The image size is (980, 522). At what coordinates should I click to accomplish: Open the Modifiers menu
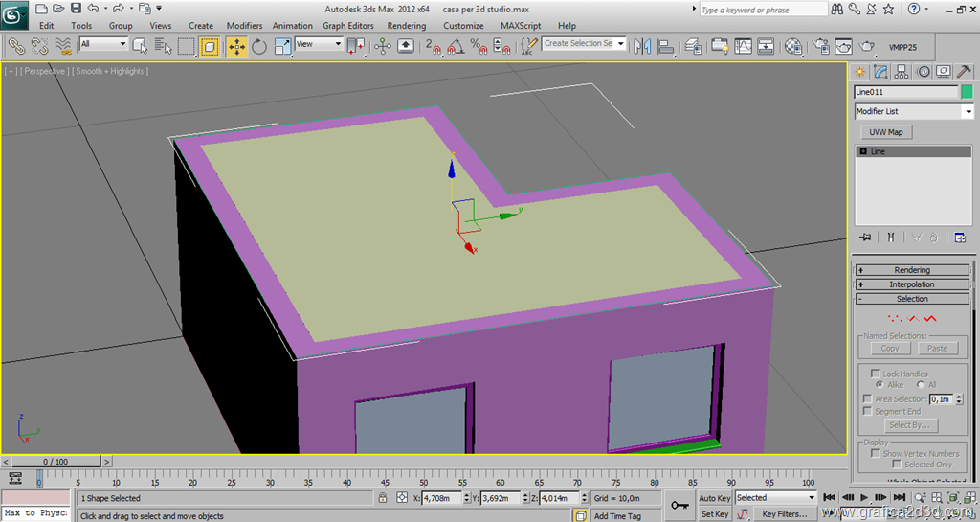[x=244, y=26]
